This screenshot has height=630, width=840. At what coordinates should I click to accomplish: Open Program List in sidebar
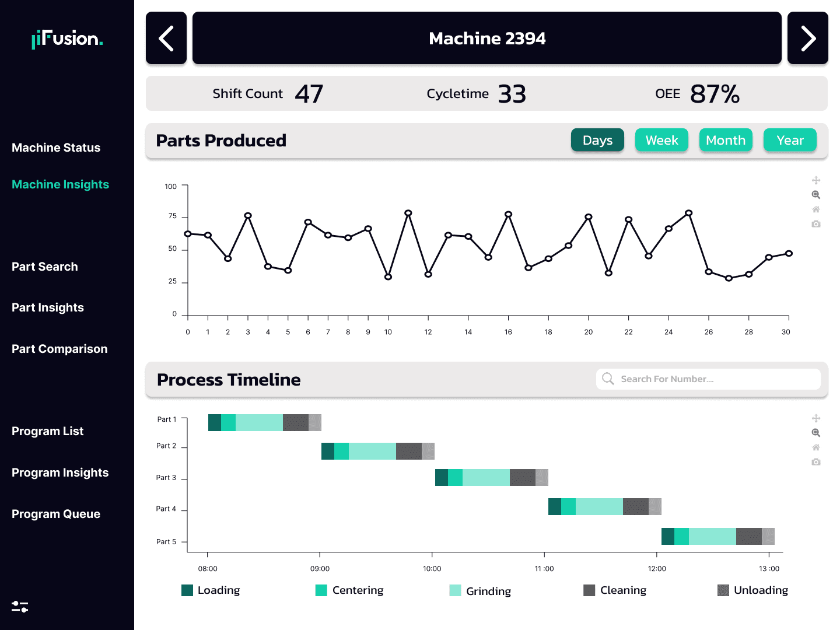click(47, 431)
